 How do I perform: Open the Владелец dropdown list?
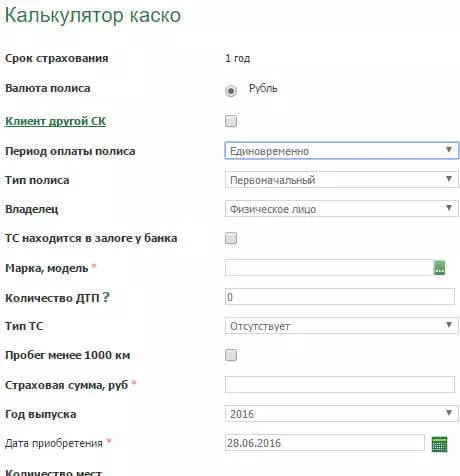[342, 209]
